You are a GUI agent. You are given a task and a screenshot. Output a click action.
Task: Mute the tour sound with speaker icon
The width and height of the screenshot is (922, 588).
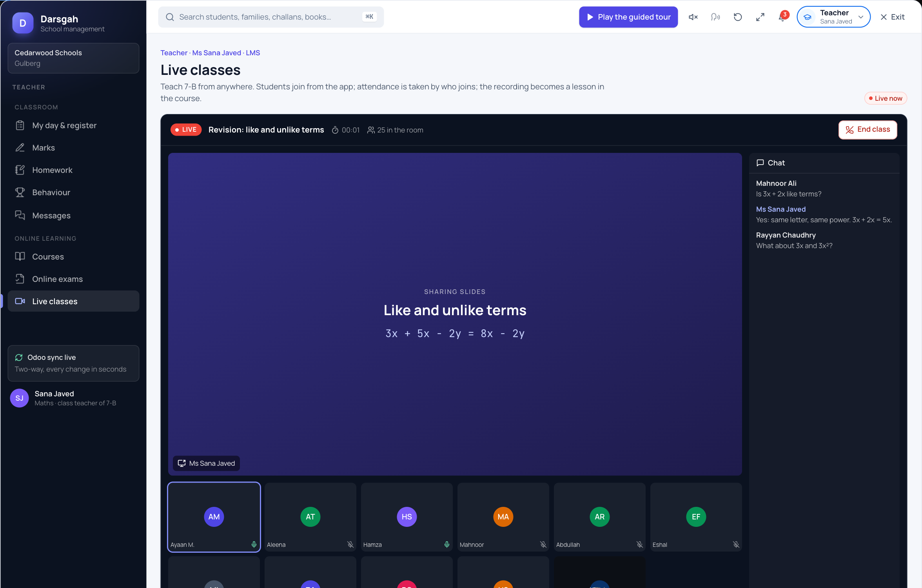pyautogui.click(x=693, y=17)
